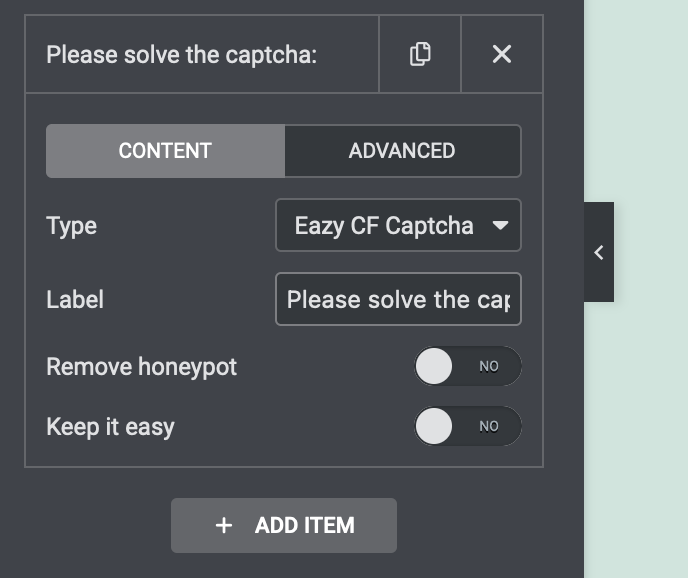Click the plus icon on Add Item
The image size is (688, 578).
pos(224,525)
